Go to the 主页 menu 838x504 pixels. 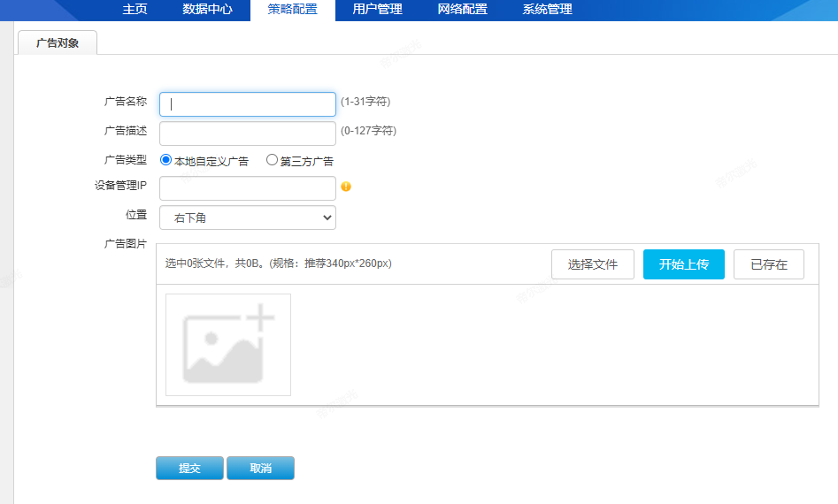(135, 10)
